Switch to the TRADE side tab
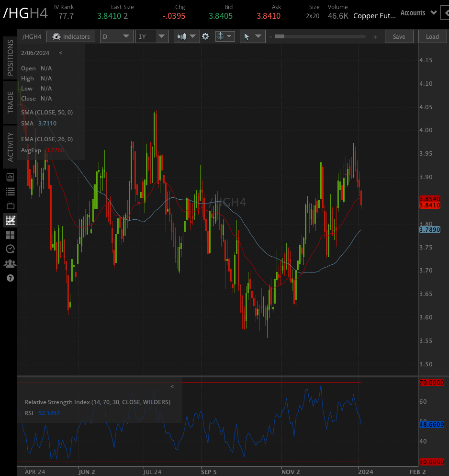The image size is (449, 476). pyautogui.click(x=10, y=102)
